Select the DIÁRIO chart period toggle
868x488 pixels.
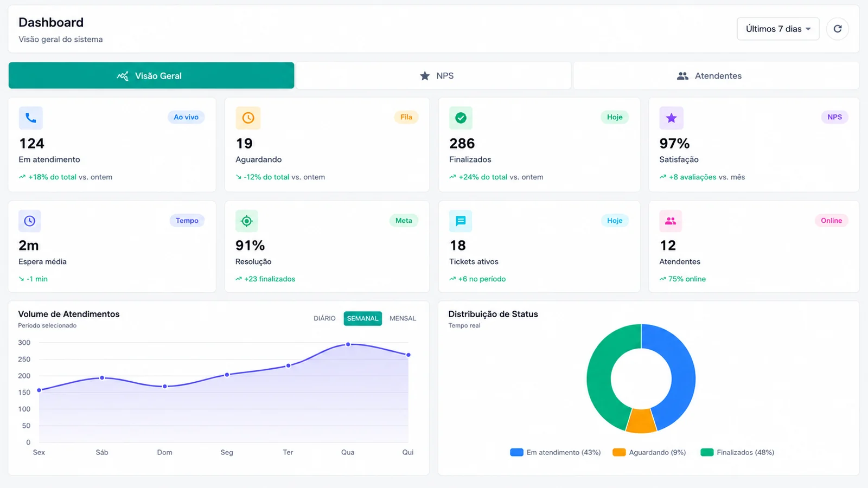324,318
